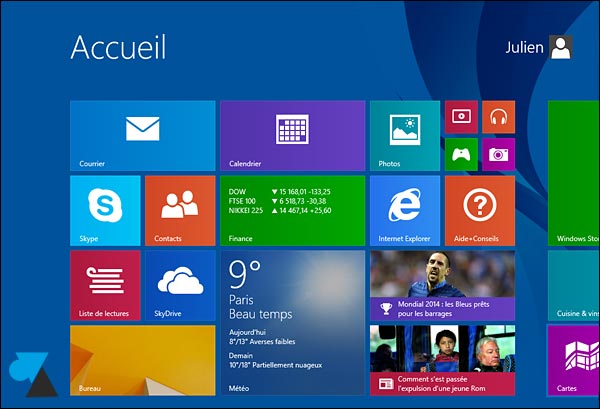
Task: Open the Courrier mail tile
Action: pos(143,135)
